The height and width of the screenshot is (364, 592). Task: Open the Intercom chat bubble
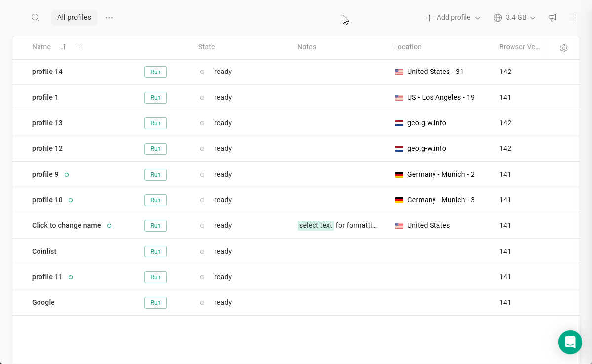(570, 342)
